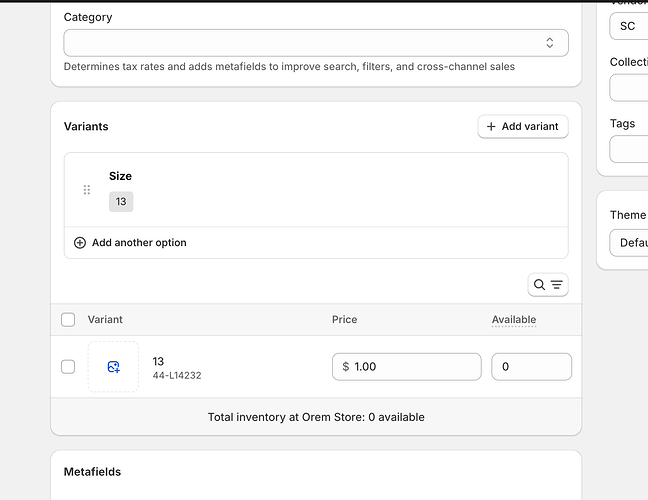Toggle the select all variants checkbox
The width and height of the screenshot is (648, 500).
click(68, 320)
